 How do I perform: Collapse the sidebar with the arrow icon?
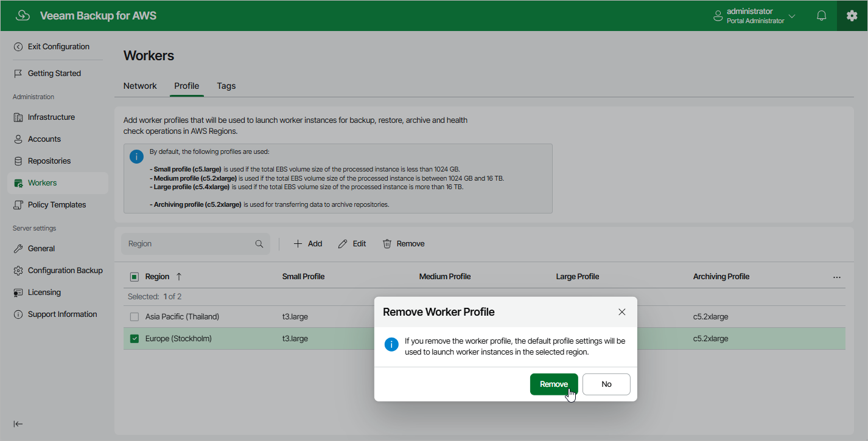click(x=18, y=424)
